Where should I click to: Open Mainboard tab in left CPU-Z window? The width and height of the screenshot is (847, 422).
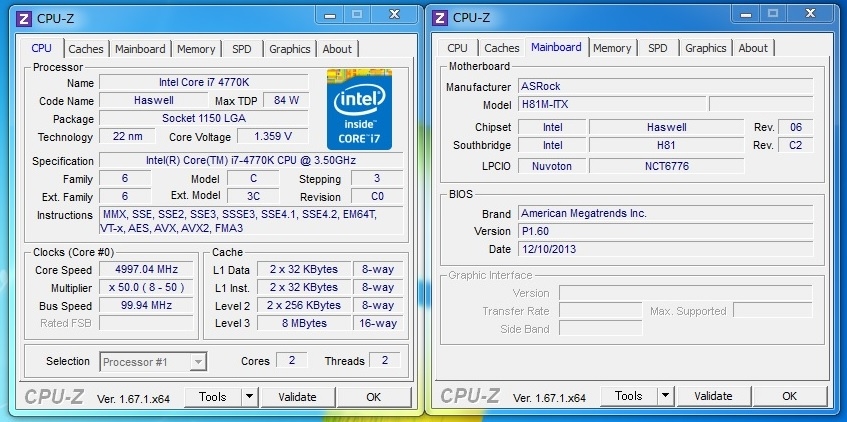140,49
